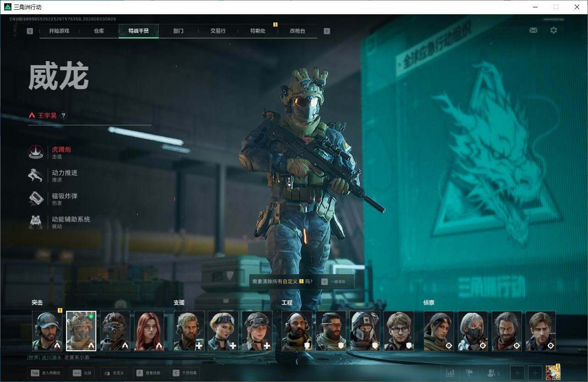Image resolution: width=588 pixels, height=382 pixels.
Task: Select bearded recon operator with red scarf
Action: pos(507,331)
